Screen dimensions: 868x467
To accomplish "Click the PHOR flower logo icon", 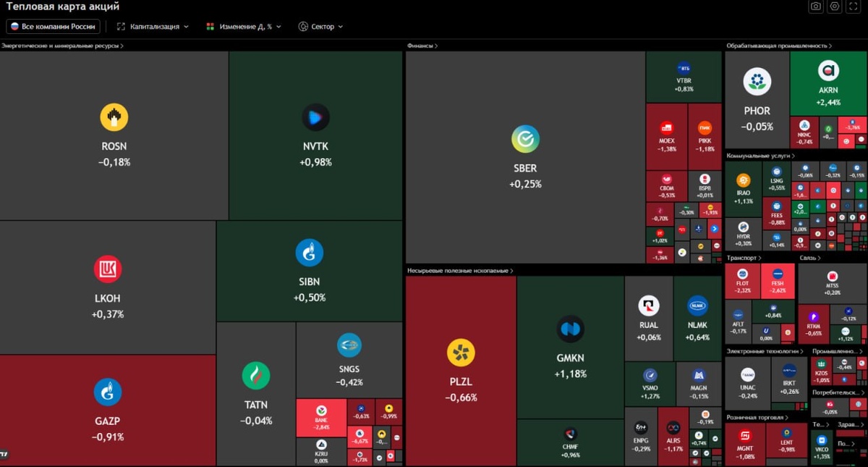I will click(x=757, y=81).
